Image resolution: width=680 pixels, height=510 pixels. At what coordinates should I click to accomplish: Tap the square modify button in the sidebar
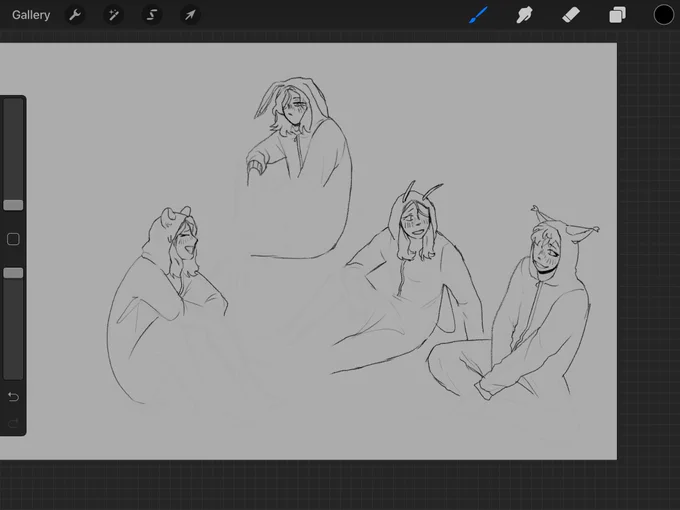(x=13, y=239)
